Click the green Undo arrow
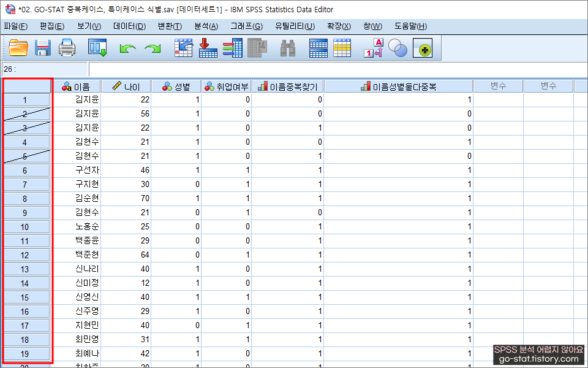The height and width of the screenshot is (368, 588). click(127, 48)
